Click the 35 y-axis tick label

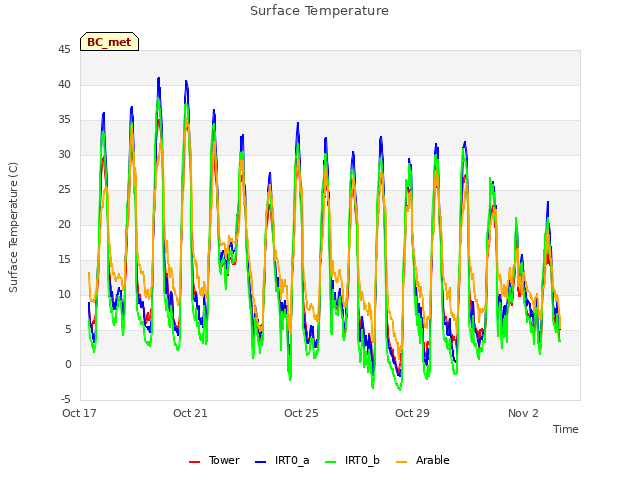pyautogui.click(x=64, y=120)
